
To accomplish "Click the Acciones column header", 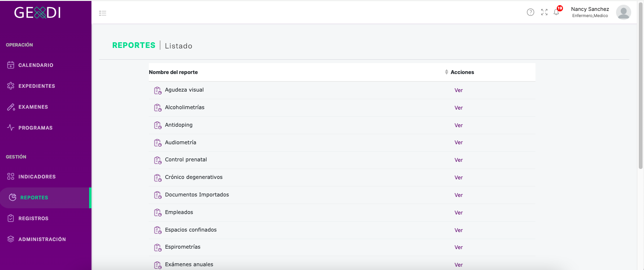I will pos(463,72).
